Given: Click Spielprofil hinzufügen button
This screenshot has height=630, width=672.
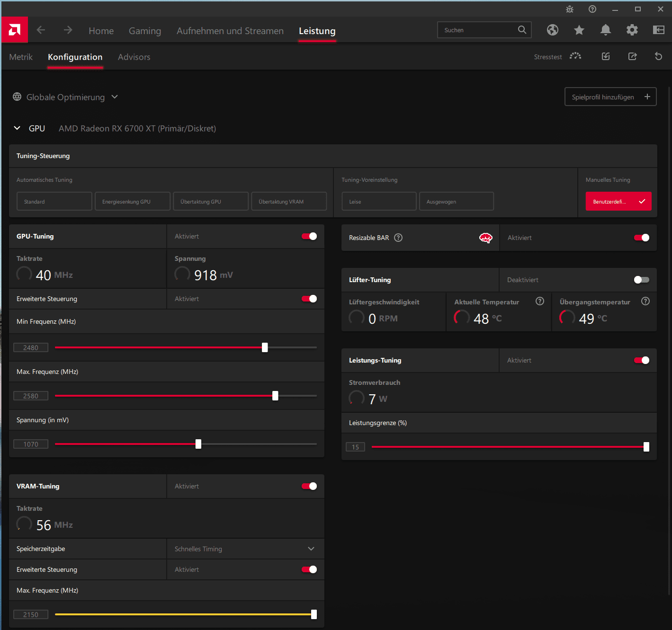Looking at the screenshot, I should pos(610,97).
